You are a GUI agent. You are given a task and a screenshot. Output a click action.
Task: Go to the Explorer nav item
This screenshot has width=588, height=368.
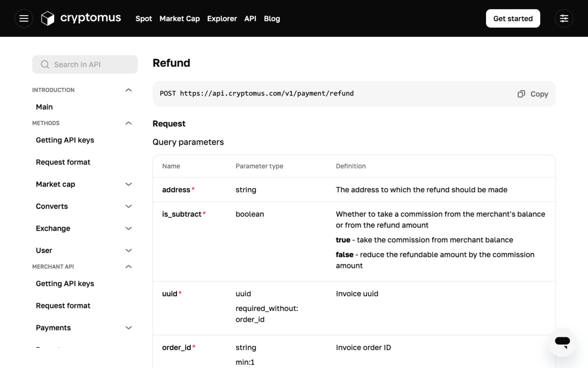pyautogui.click(x=222, y=19)
